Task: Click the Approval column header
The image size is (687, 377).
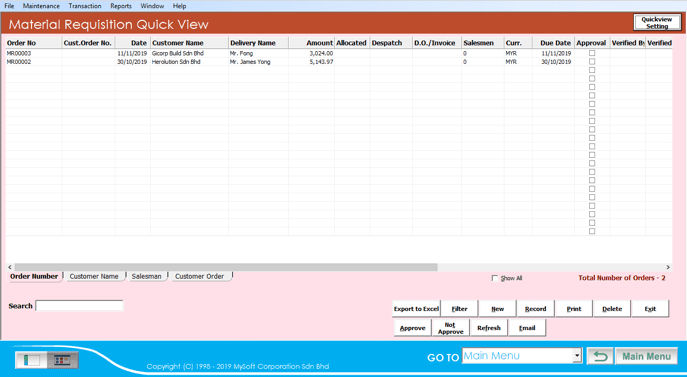Action: (592, 43)
